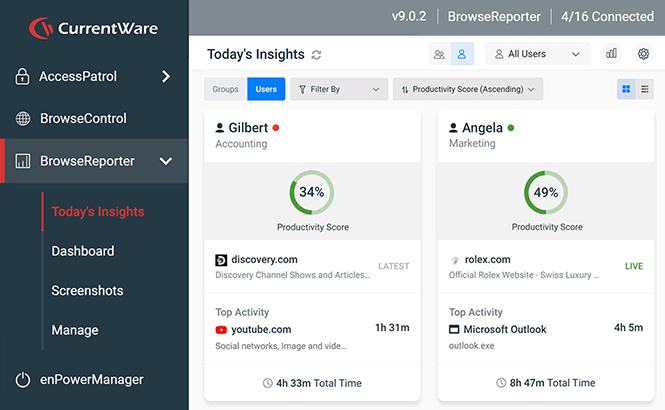Switch to grid card view
The height and width of the screenshot is (410, 665).
pyautogui.click(x=626, y=89)
